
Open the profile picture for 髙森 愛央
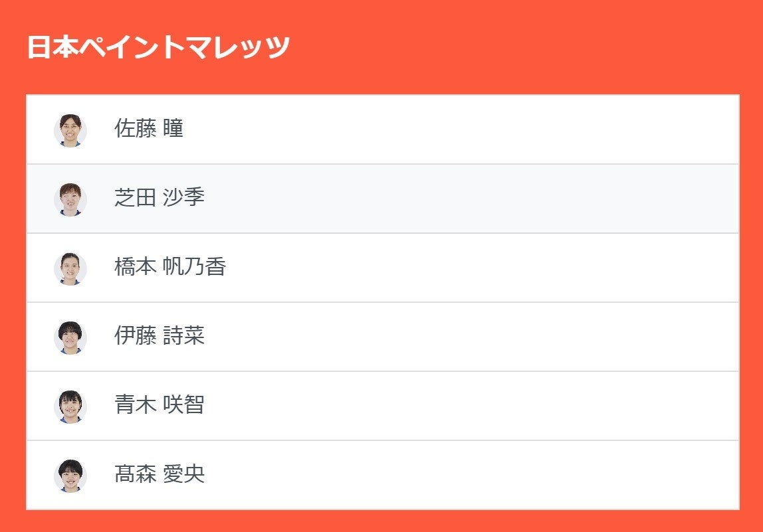[x=70, y=476]
